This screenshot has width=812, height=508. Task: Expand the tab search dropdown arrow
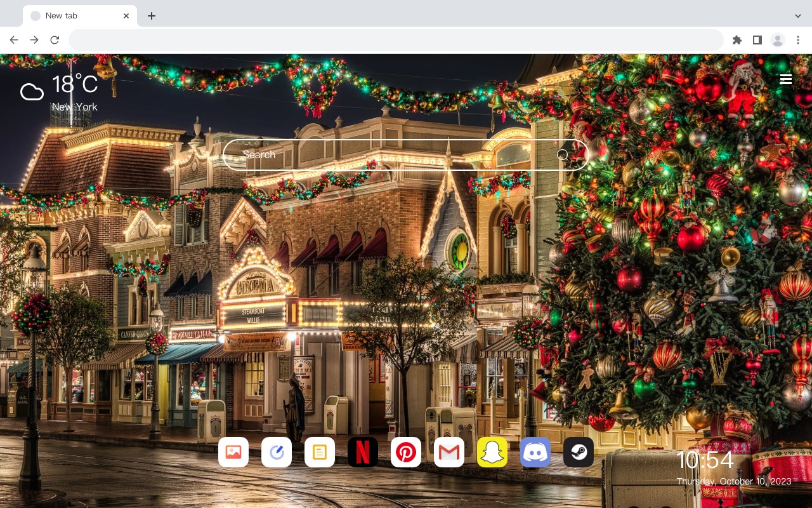pyautogui.click(x=798, y=16)
